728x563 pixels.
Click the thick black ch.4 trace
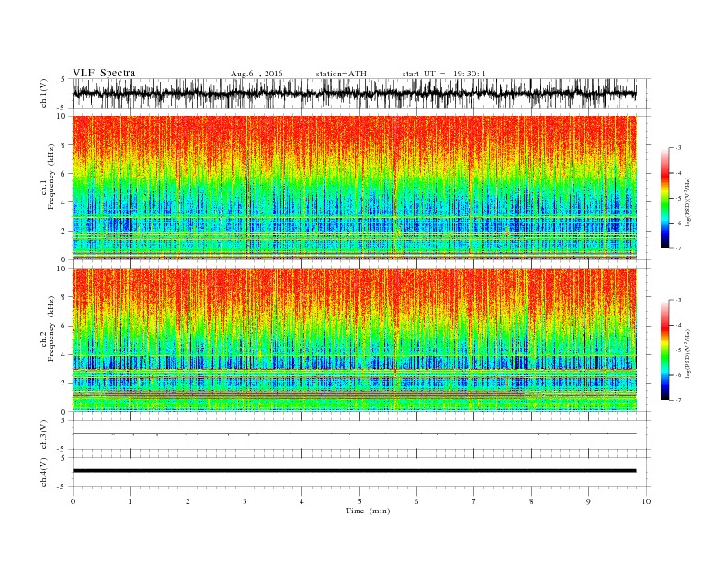pos(354,471)
